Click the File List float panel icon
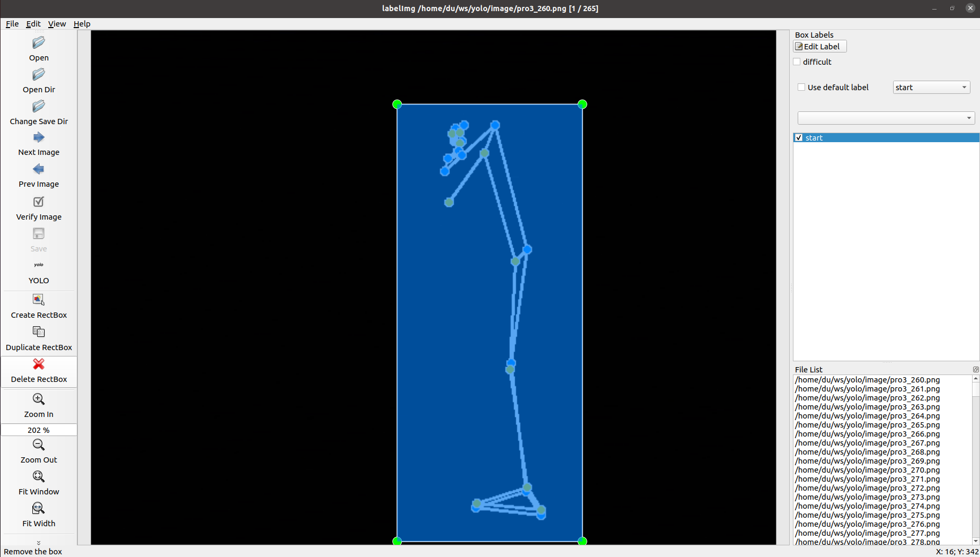The height and width of the screenshot is (557, 980). pyautogui.click(x=976, y=370)
